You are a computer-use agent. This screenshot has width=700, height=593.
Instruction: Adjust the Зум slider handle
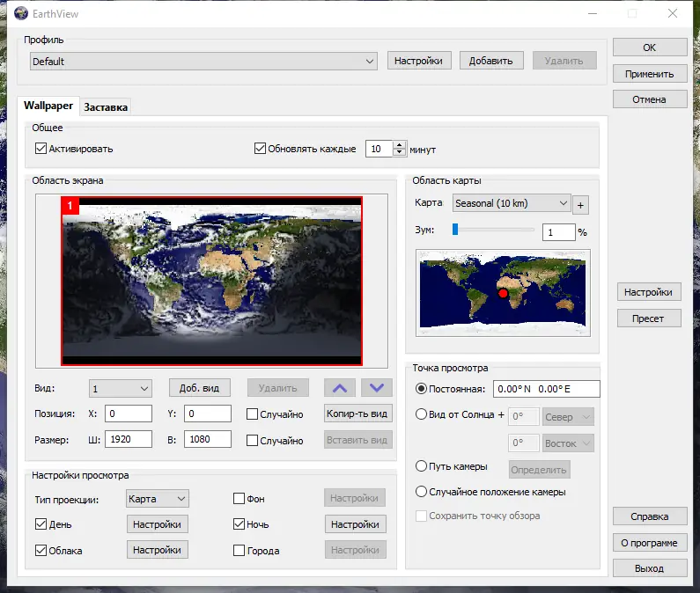click(455, 230)
